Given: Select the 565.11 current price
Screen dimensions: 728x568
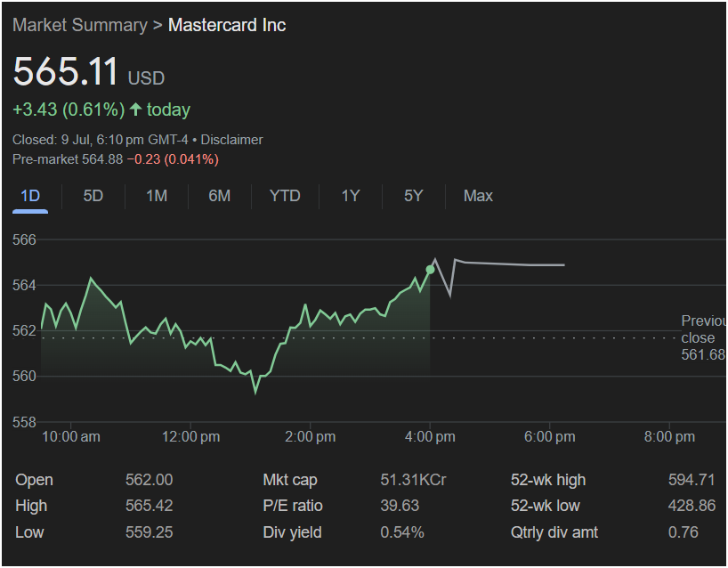Looking at the screenshot, I should coord(66,71).
